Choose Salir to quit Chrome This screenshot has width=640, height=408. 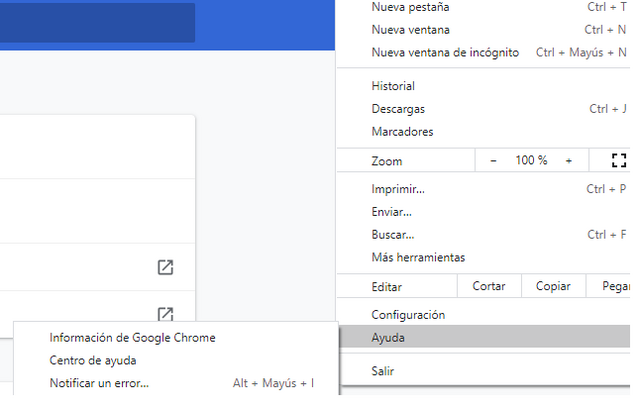click(x=483, y=371)
